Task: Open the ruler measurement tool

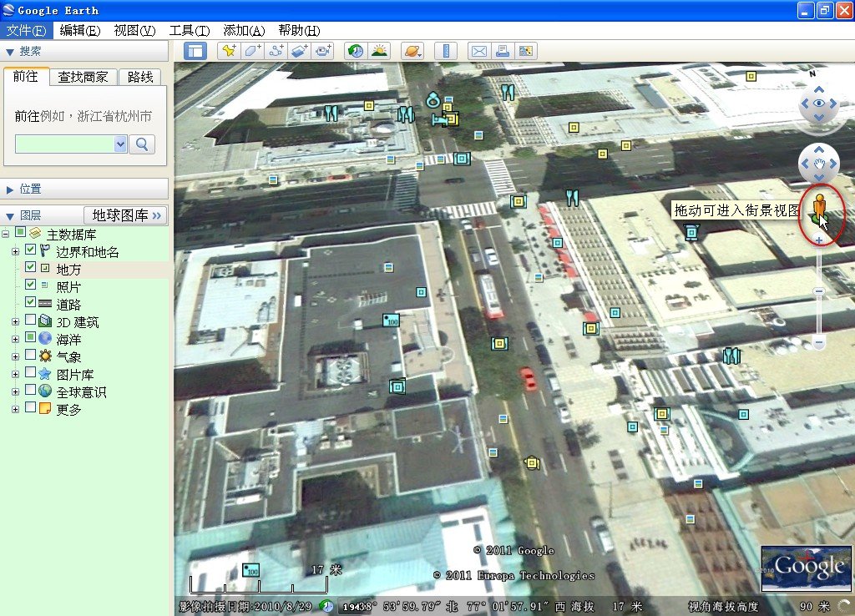Action: 446,51
